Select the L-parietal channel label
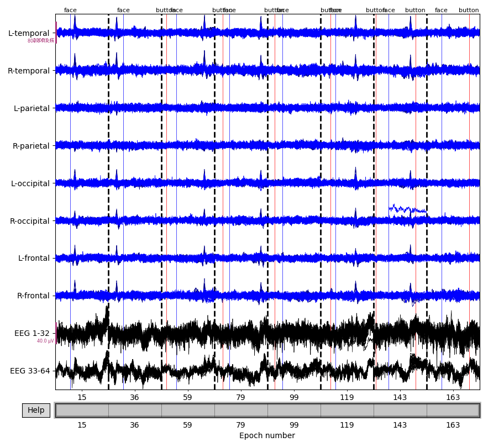 pyautogui.click(x=32, y=108)
